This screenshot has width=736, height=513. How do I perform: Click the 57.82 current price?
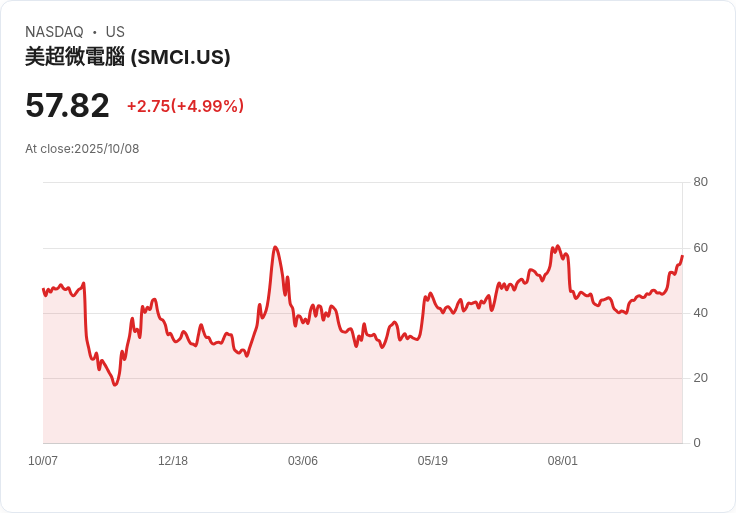[x=67, y=105]
